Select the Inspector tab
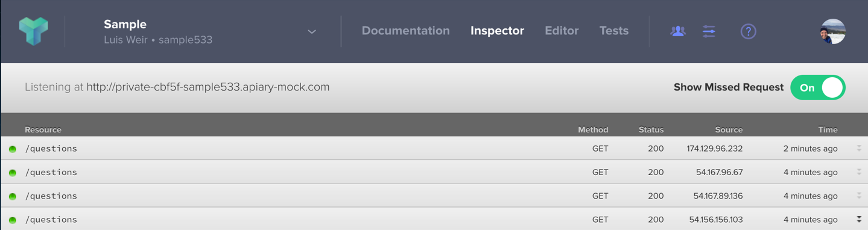 click(497, 31)
